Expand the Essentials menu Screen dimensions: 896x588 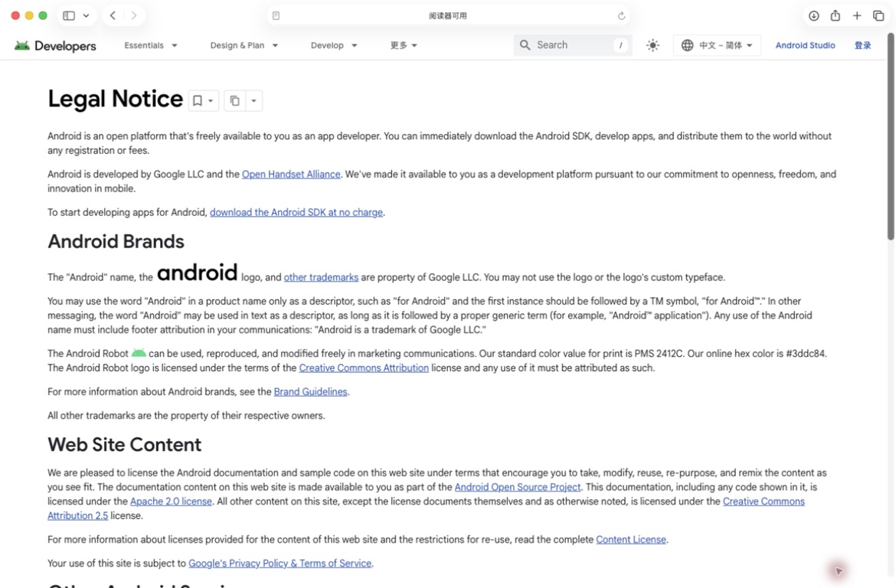pyautogui.click(x=151, y=45)
